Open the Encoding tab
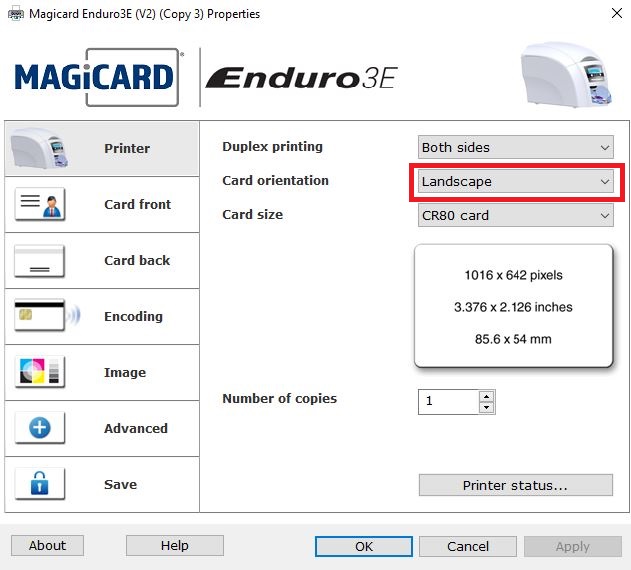Screen dimensions: 631x570 [x=102, y=316]
